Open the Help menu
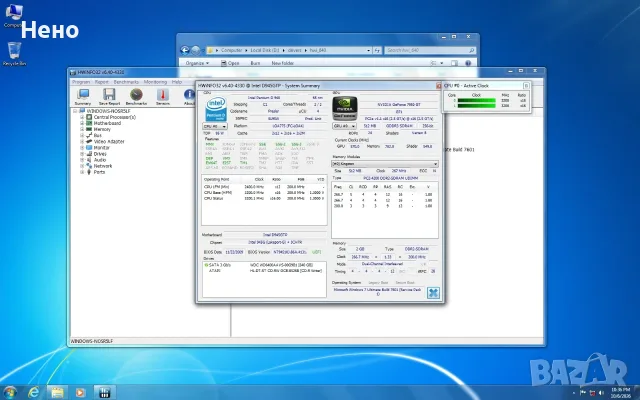 (177, 82)
